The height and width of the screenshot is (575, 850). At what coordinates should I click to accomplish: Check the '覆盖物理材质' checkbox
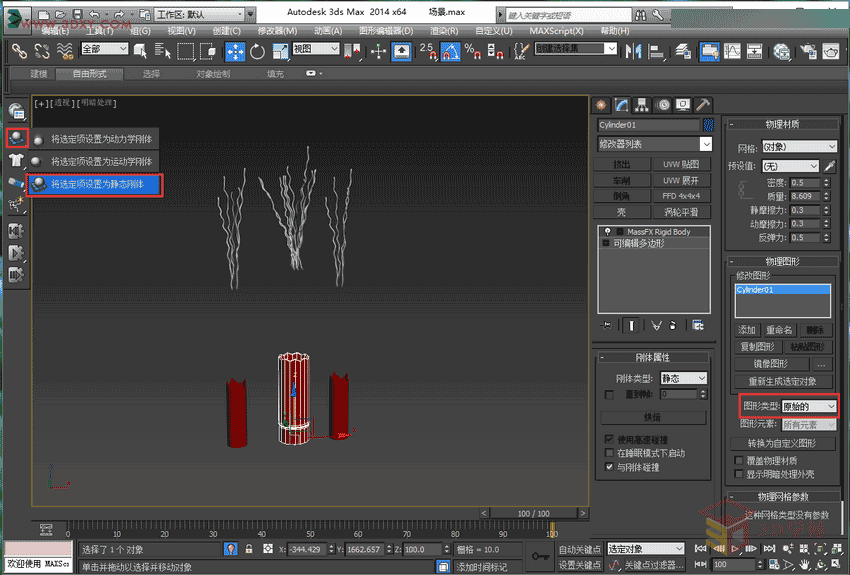pyautogui.click(x=739, y=460)
